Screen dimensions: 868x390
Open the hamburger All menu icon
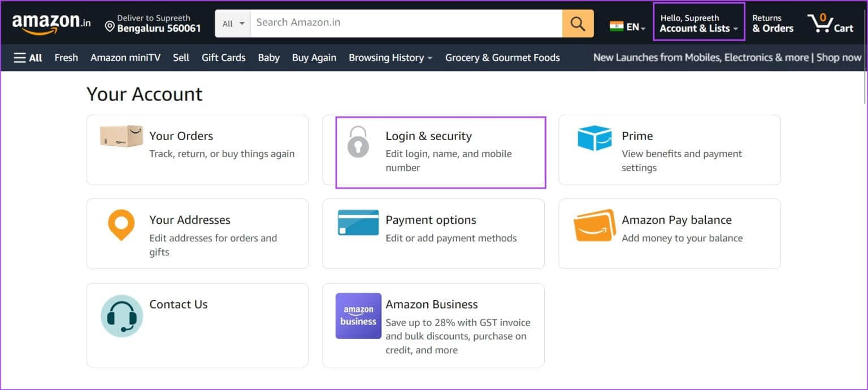tap(20, 58)
